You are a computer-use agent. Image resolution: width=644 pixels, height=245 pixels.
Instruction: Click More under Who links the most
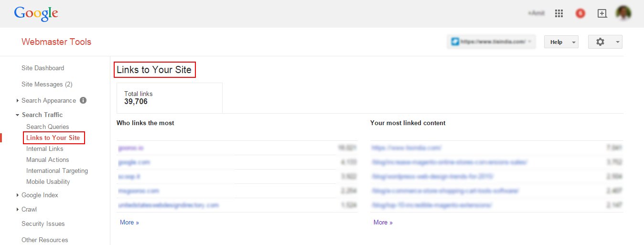[129, 222]
